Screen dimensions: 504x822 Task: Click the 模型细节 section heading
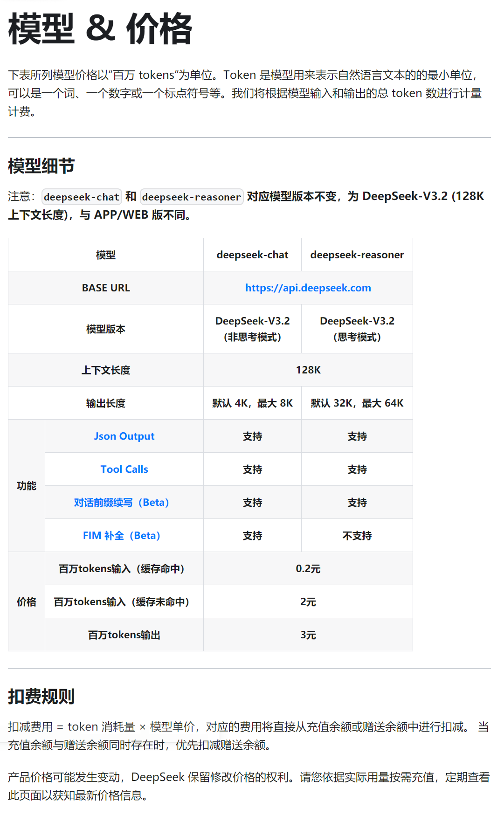(41, 166)
